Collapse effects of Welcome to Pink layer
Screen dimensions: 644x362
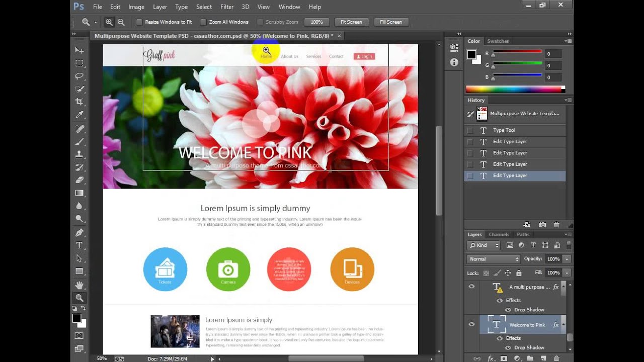(x=563, y=325)
